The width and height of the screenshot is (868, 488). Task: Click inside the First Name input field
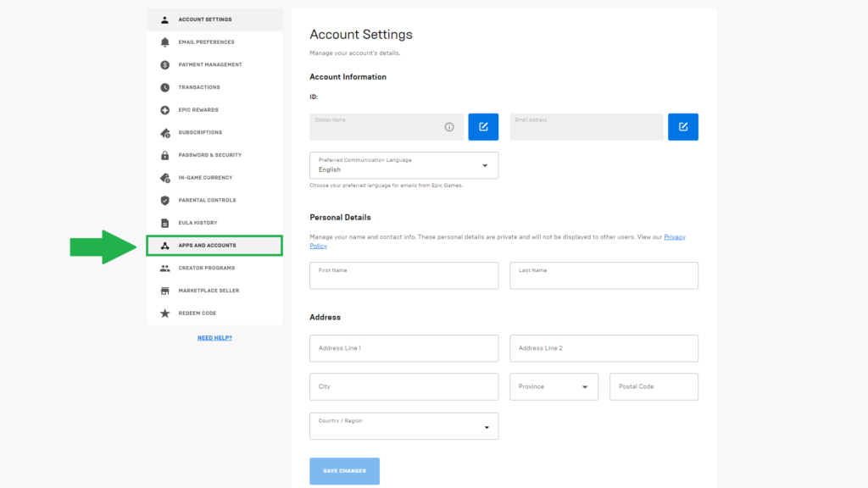pyautogui.click(x=403, y=275)
